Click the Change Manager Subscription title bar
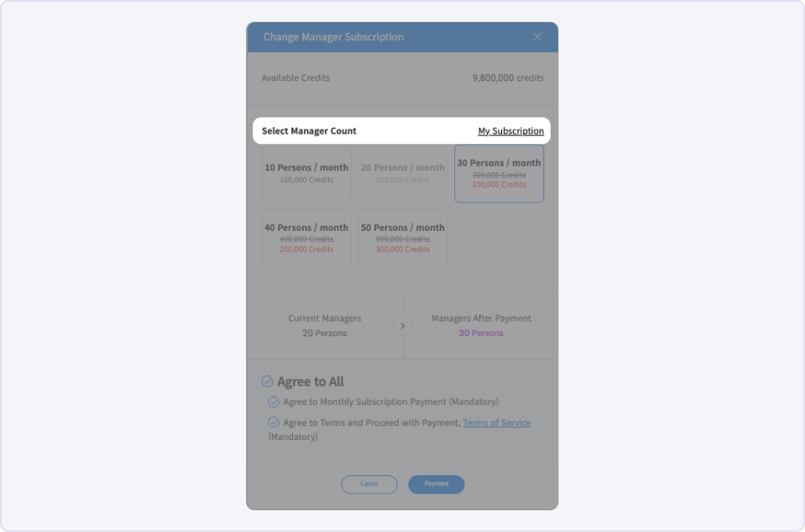Image resolution: width=805 pixels, height=532 pixels. tap(402, 37)
